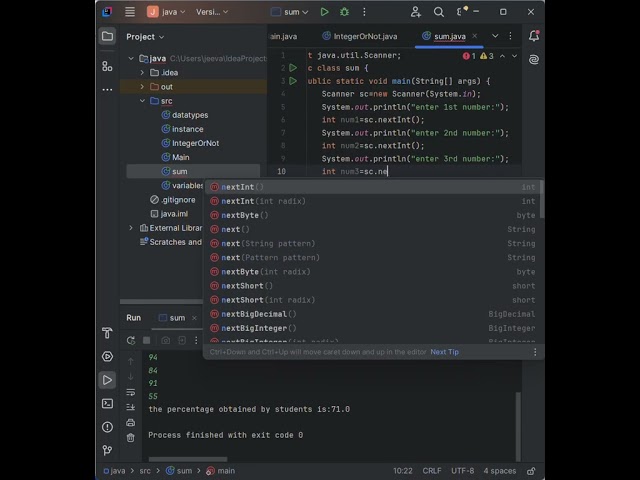Toggle soft-wrap in Run console
The width and height of the screenshot is (640, 480).
tap(131, 392)
